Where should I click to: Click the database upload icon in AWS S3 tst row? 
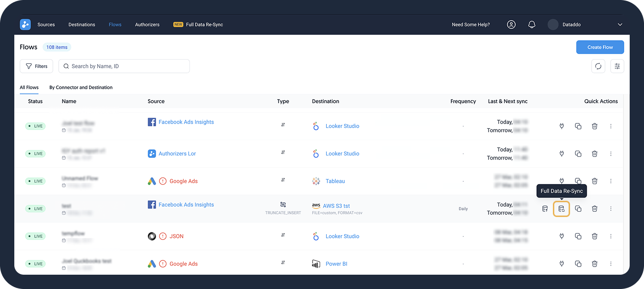pos(545,209)
